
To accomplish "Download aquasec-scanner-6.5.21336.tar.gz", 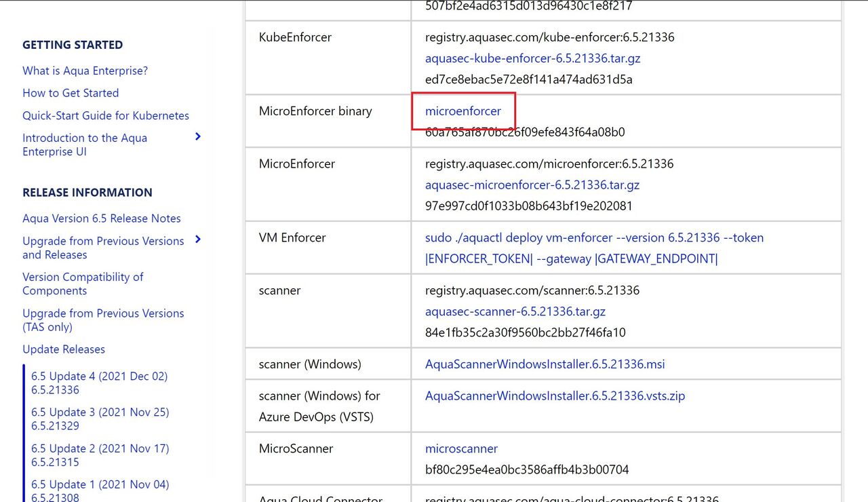I will coord(515,311).
